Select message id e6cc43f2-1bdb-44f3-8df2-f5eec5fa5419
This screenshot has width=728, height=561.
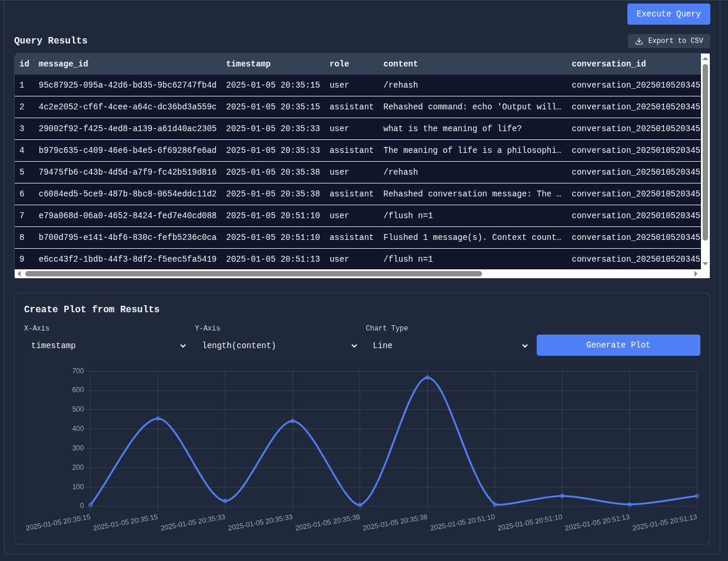128,259
